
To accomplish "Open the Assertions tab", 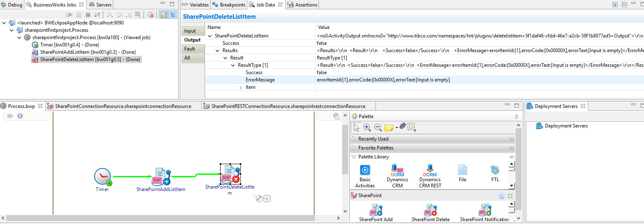I will pyautogui.click(x=302, y=5).
